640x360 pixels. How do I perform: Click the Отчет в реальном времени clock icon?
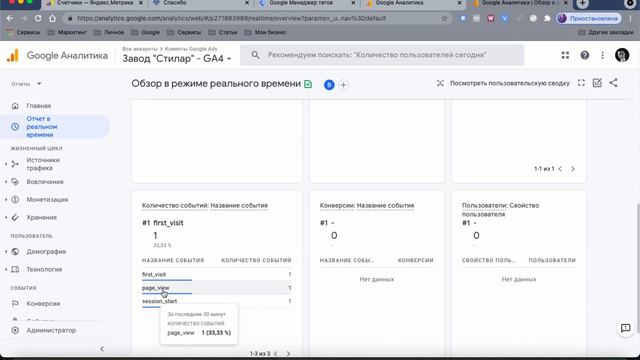tap(15, 127)
